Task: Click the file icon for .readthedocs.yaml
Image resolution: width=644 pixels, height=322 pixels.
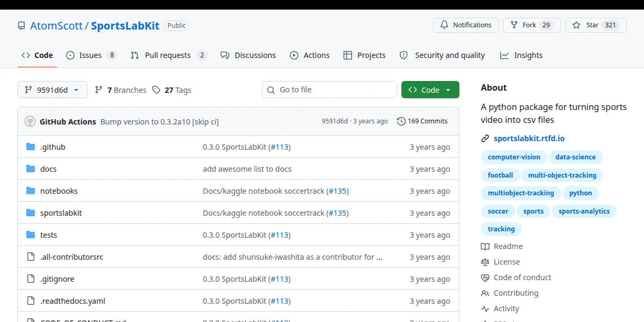Action: click(x=31, y=301)
